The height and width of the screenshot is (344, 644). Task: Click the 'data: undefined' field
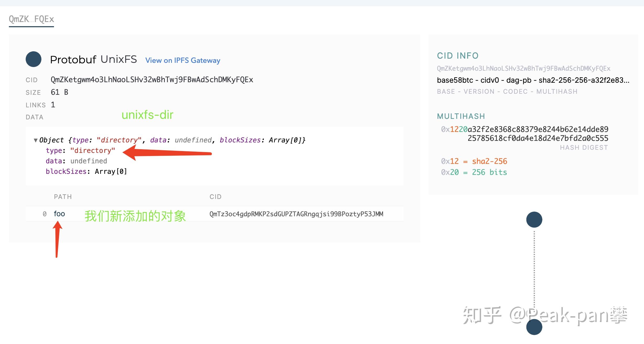tap(76, 161)
